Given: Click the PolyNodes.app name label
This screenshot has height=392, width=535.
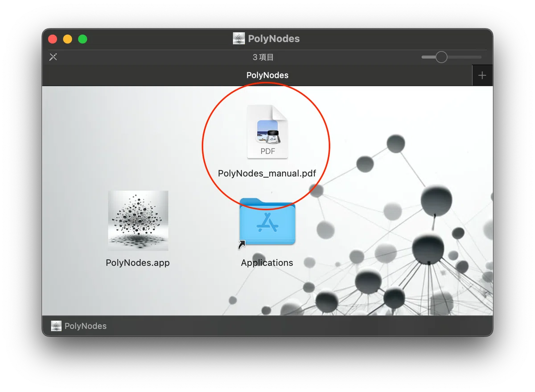Looking at the screenshot, I should [138, 263].
